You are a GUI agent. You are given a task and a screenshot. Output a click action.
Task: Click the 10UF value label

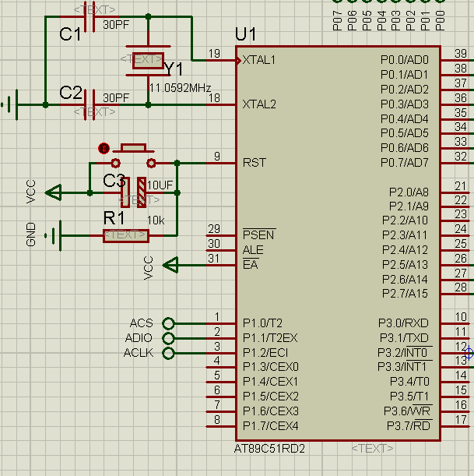pos(160,185)
